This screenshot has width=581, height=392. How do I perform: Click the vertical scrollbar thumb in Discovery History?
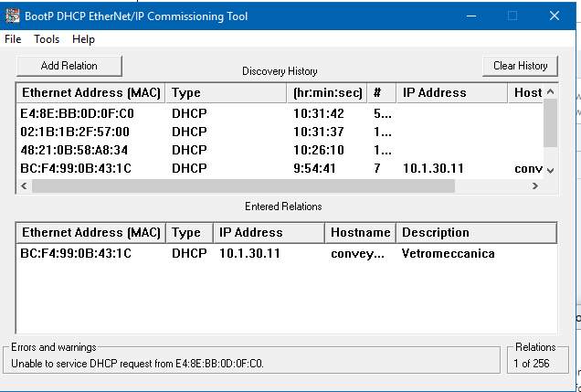(x=551, y=122)
